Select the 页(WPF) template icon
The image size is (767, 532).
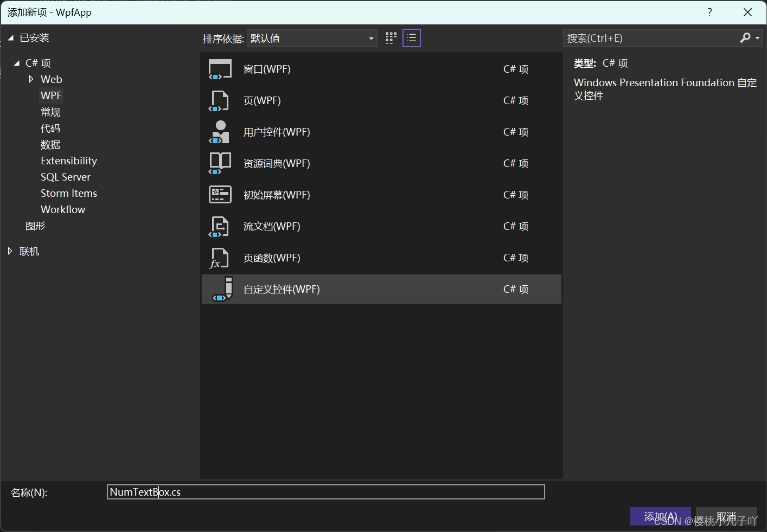[219, 100]
